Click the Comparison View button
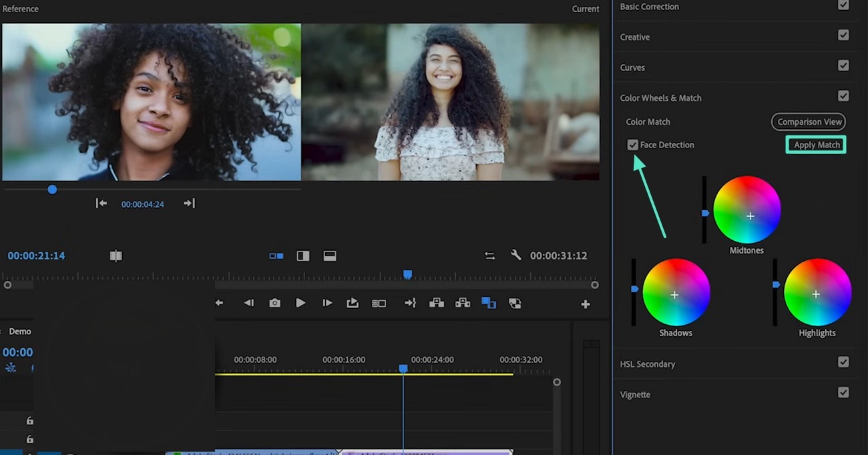The width and height of the screenshot is (868, 455). click(809, 122)
